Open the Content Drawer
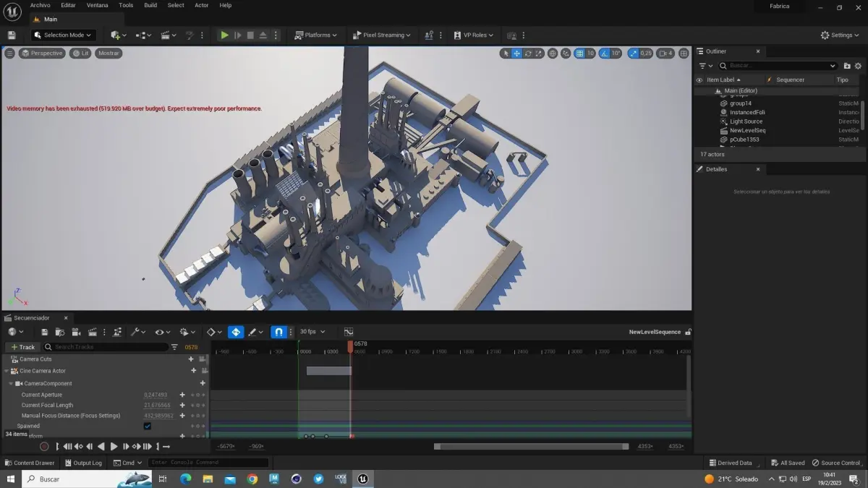868x488 pixels. [x=29, y=463]
